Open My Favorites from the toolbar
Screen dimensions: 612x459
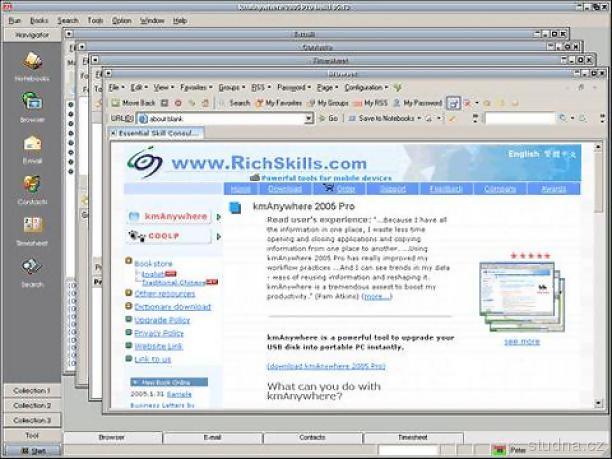(279, 103)
